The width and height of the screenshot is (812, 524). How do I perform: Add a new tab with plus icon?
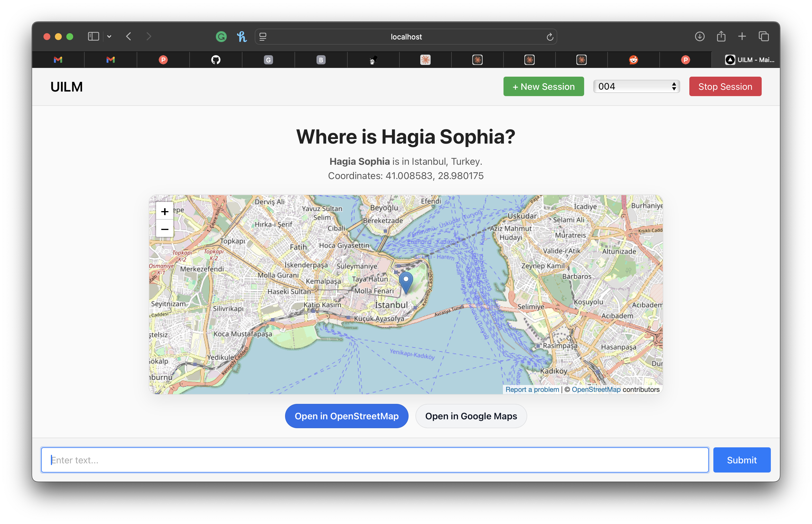742,36
